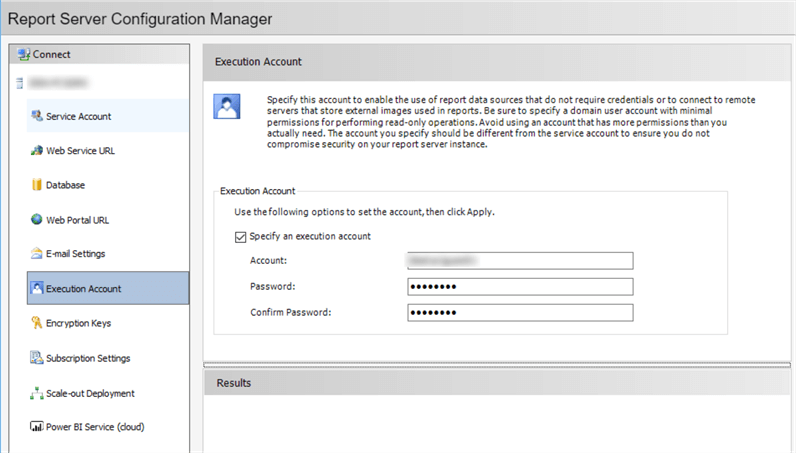Click the Power BI Service chart icon
This screenshot has width=796, height=453.
(x=37, y=427)
